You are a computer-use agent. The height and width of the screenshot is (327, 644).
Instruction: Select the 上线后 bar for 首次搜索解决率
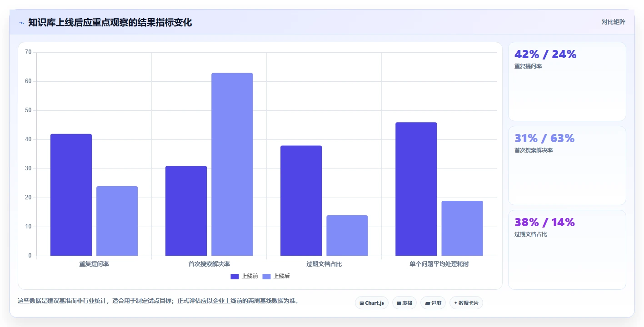[x=232, y=164]
